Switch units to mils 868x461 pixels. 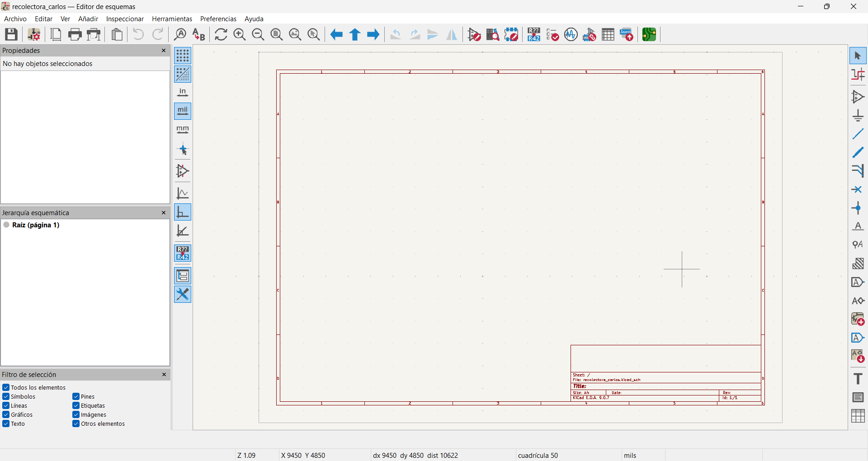click(183, 111)
